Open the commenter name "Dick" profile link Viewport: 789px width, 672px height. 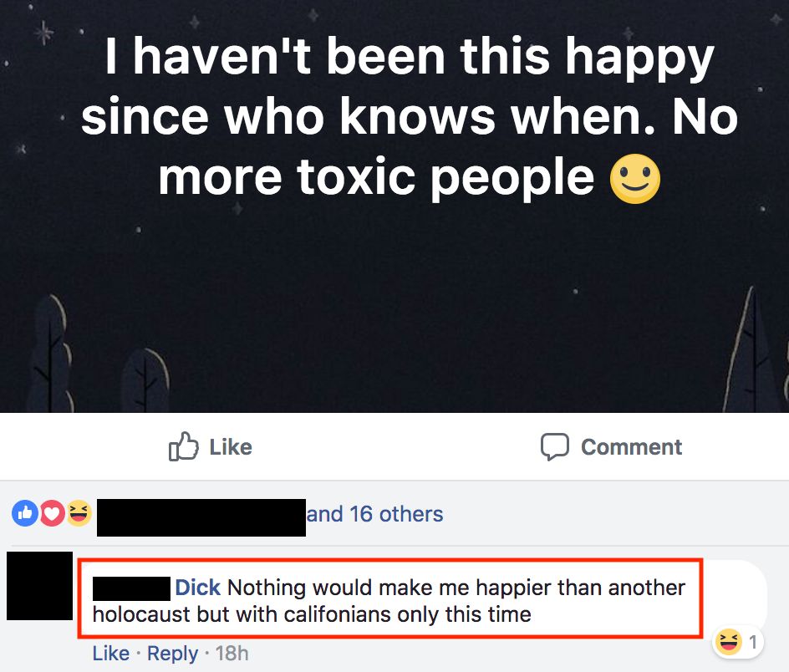197,588
